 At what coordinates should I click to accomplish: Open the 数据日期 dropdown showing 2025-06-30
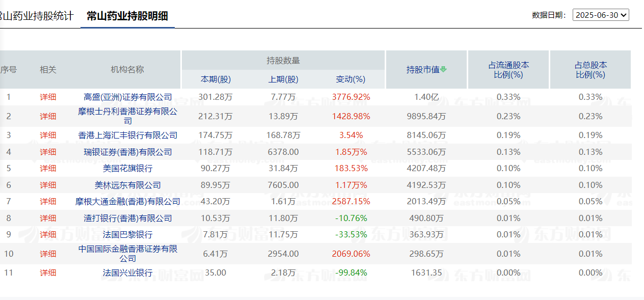[x=601, y=15]
